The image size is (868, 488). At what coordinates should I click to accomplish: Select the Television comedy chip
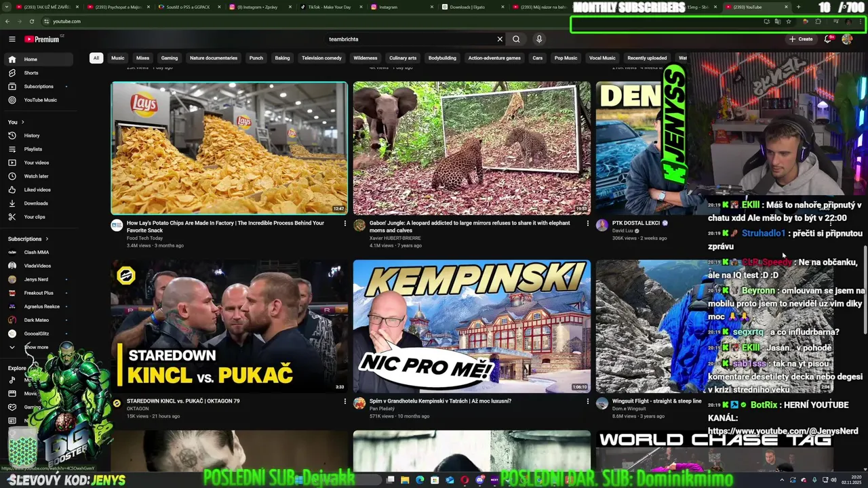point(321,58)
